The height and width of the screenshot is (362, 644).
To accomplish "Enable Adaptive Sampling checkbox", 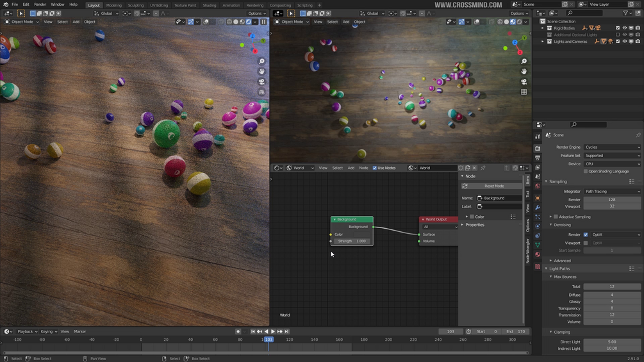I will pyautogui.click(x=556, y=217).
